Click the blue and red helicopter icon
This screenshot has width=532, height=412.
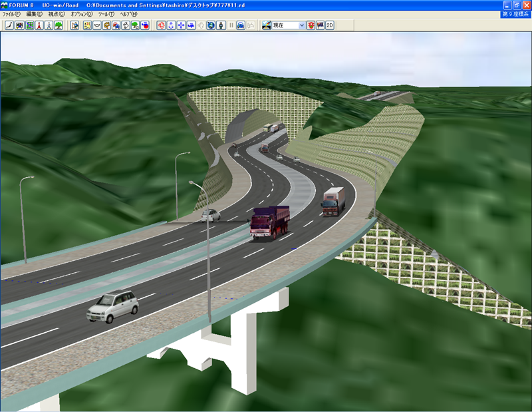click(x=145, y=25)
